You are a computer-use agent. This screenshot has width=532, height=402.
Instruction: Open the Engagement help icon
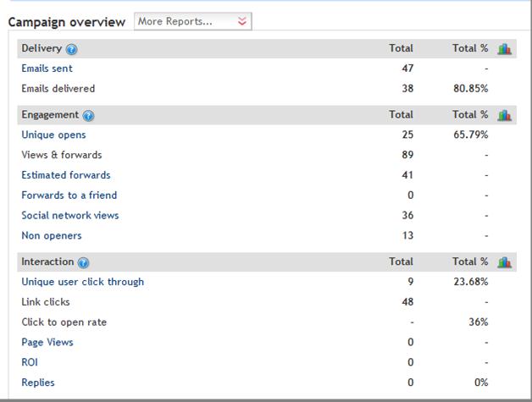[89, 116]
